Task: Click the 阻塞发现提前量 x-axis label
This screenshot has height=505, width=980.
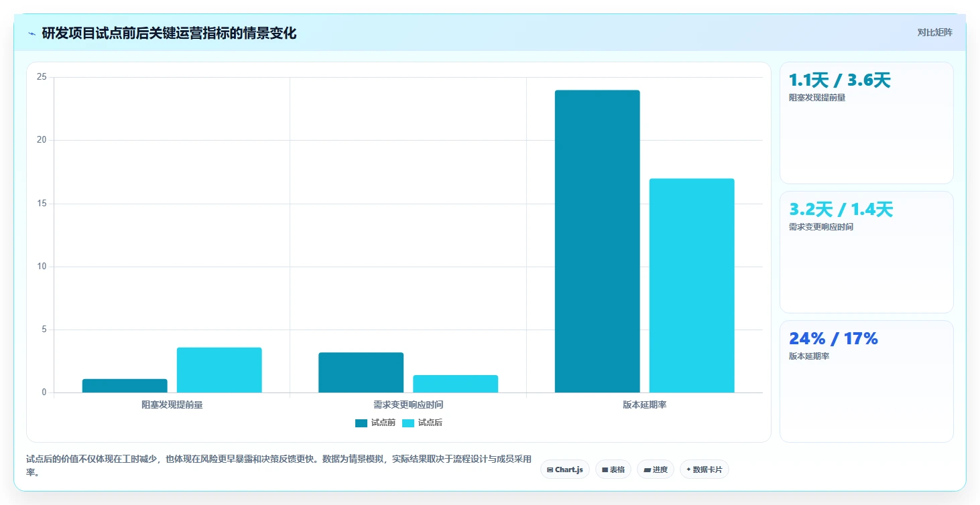Action: (172, 405)
